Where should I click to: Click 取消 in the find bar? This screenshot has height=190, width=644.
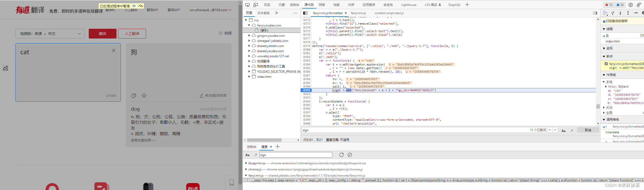[588, 130]
